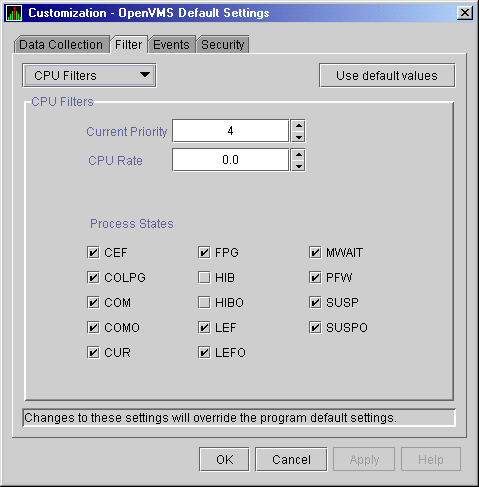Image resolution: width=479 pixels, height=487 pixels.
Task: Toggle the SUSPO checkbox
Action: tap(315, 327)
